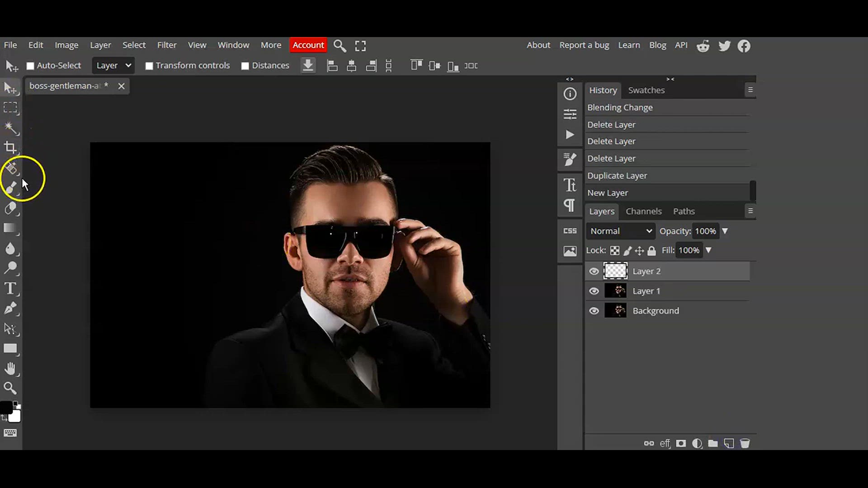The image size is (868, 488).
Task: Select the Rectangle Select tool
Action: point(10,108)
